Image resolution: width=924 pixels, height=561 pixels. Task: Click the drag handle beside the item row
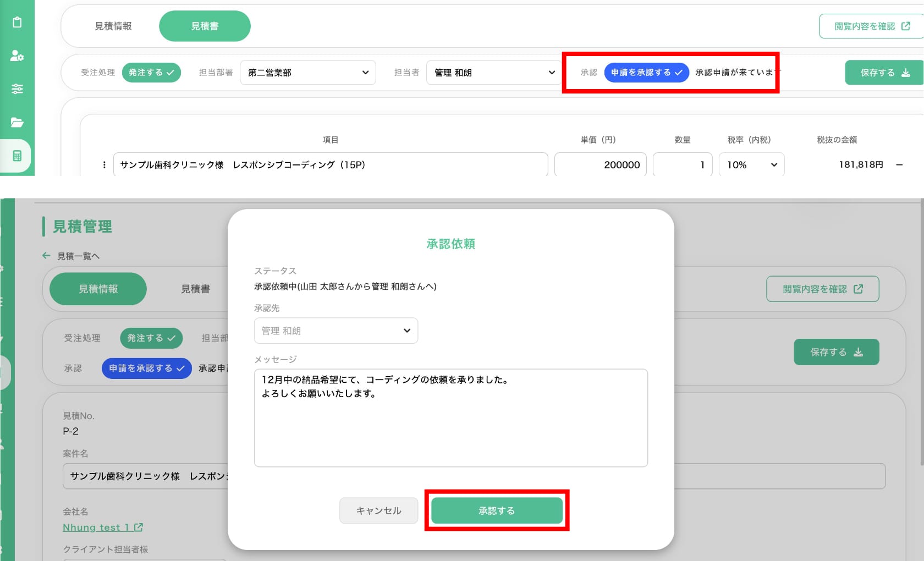(104, 164)
